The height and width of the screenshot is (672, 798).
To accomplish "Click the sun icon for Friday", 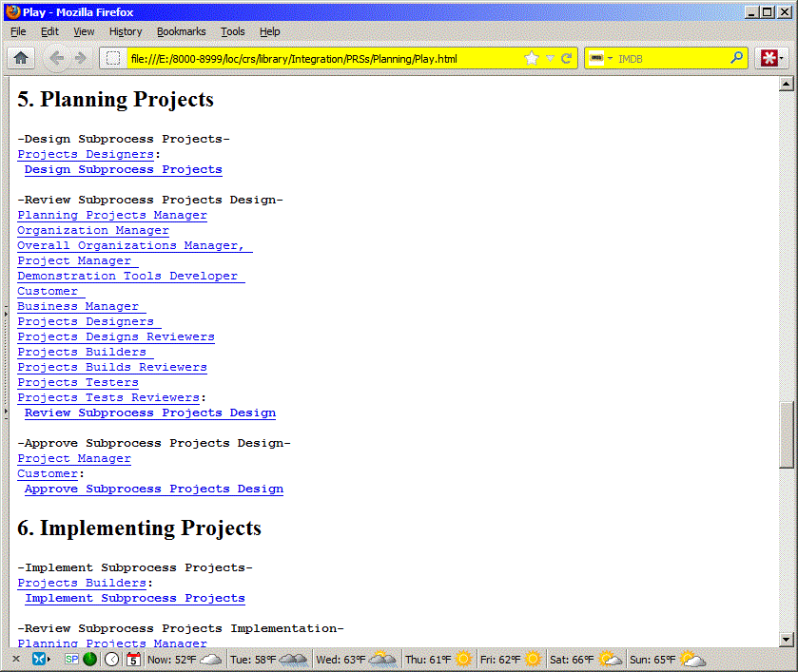I will click(x=533, y=660).
